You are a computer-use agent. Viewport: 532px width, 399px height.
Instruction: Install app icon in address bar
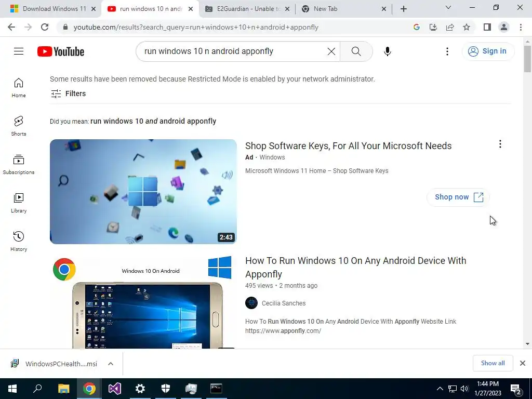(433, 27)
